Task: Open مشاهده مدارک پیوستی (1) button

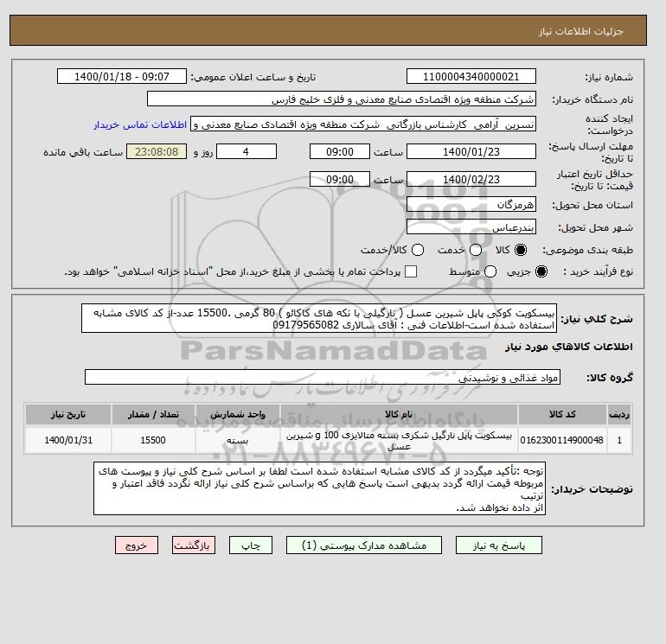Action: [364, 545]
